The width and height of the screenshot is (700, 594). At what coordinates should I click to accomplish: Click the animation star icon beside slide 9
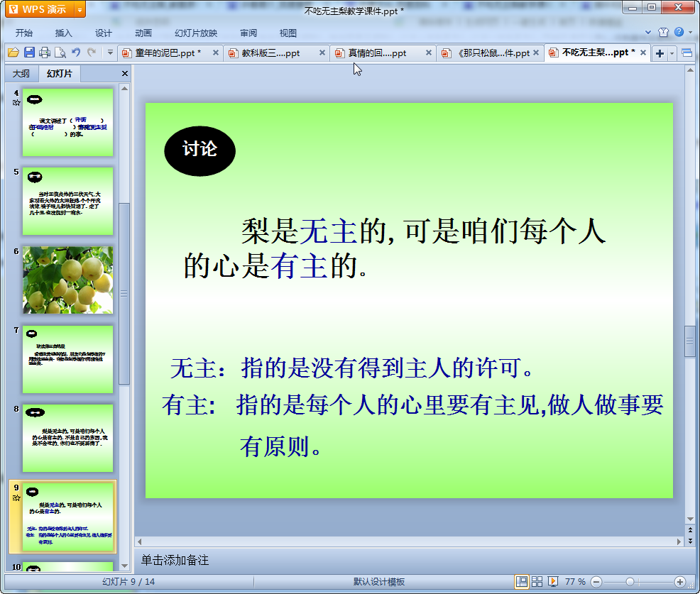(16, 497)
